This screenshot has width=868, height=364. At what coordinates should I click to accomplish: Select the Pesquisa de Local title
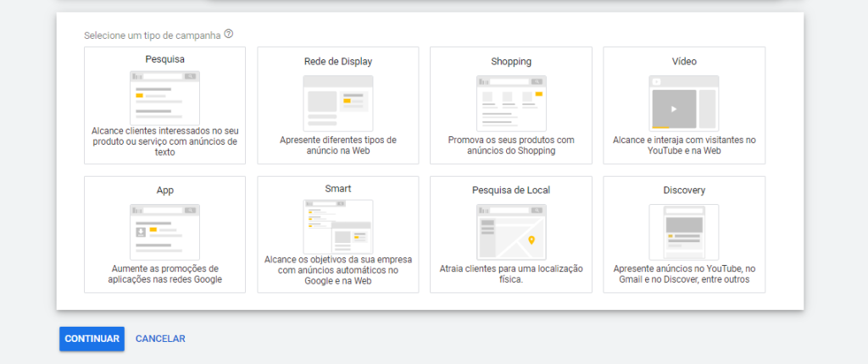[511, 190]
